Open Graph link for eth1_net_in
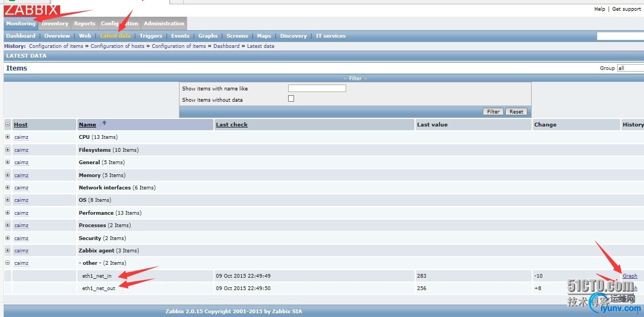This screenshot has height=317, width=644. click(629, 276)
